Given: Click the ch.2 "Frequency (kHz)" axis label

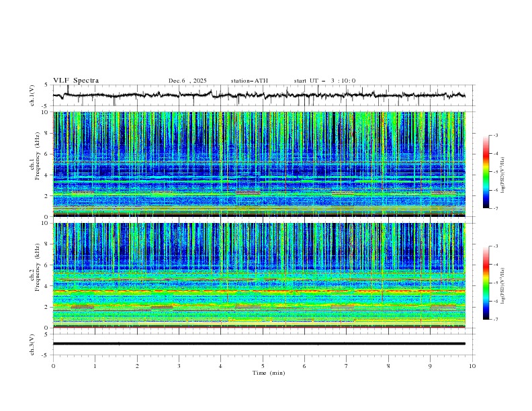Looking at the screenshot, I should tap(38, 267).
